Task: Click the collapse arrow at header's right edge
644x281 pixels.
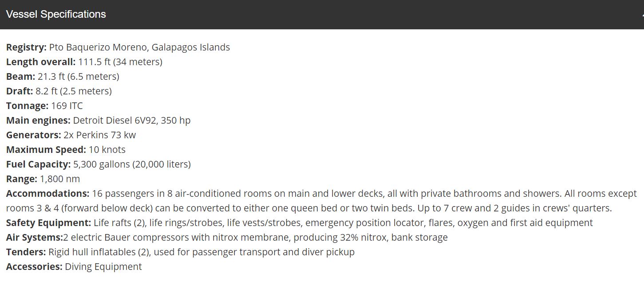Action: [642, 15]
